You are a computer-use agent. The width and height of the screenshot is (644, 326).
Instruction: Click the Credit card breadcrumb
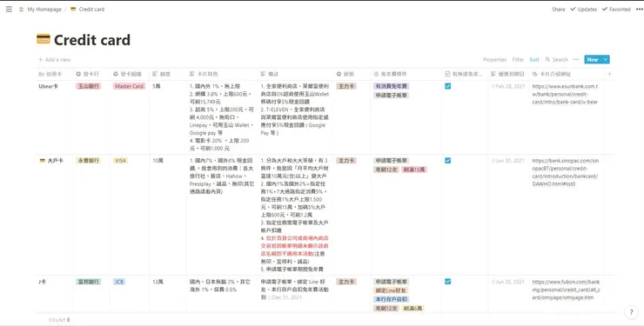88,9
